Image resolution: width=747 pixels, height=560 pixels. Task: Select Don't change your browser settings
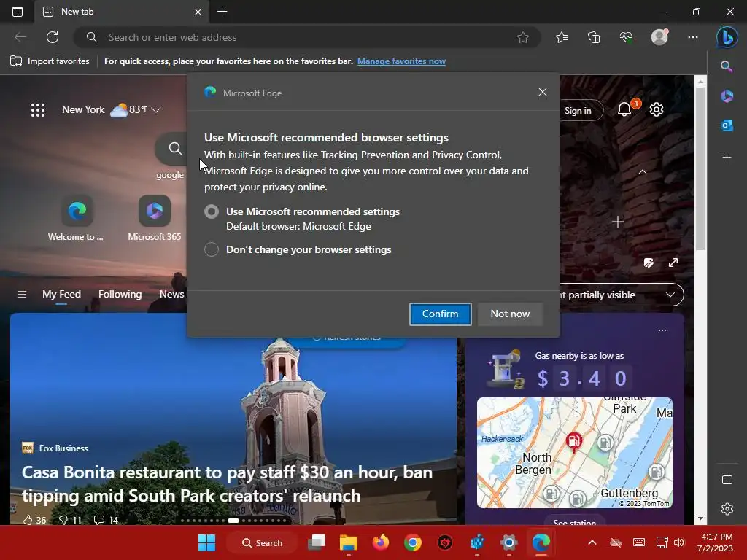212,249
